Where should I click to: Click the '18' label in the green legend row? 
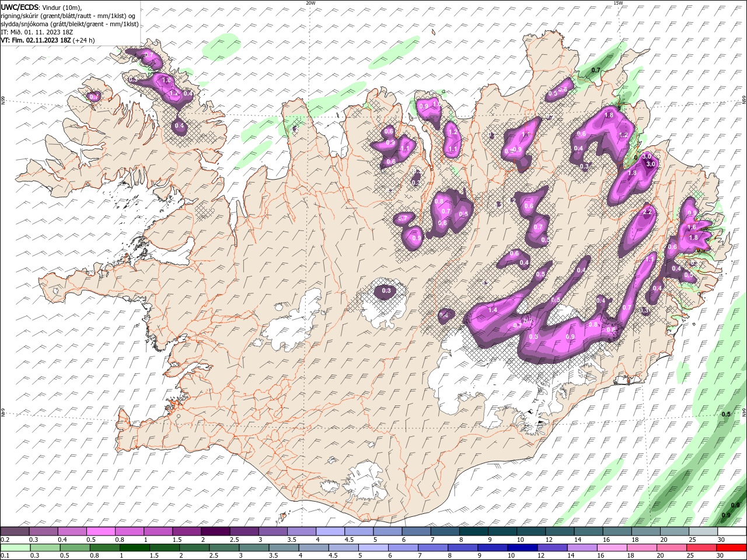click(631, 556)
